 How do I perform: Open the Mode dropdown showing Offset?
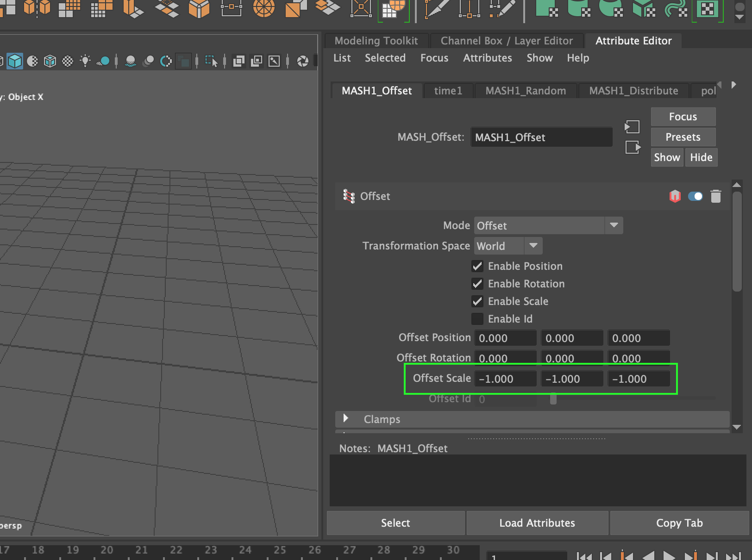pyautogui.click(x=614, y=225)
